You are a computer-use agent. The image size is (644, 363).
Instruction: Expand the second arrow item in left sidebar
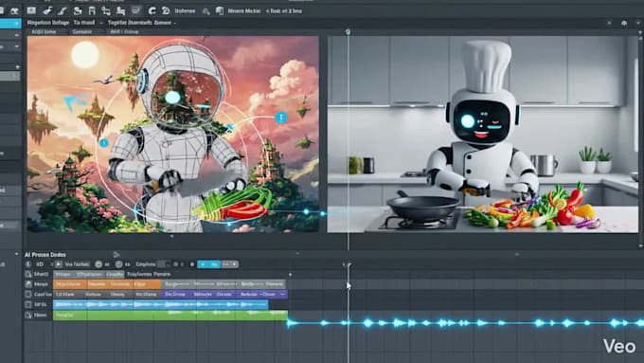pyautogui.click(x=17, y=46)
